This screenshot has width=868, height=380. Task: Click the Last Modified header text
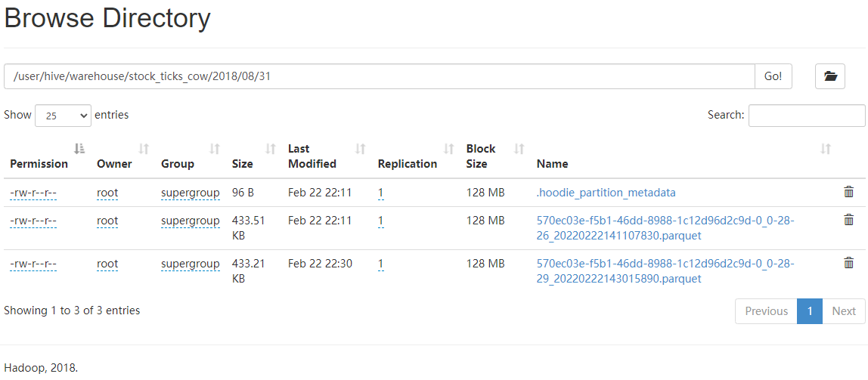pos(312,156)
